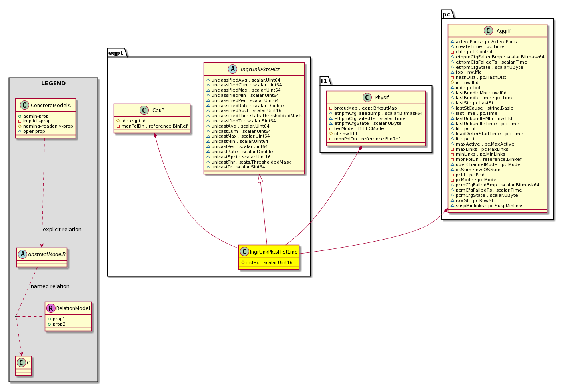
Task: Click square marker beside fecMode
Action: click(331, 128)
